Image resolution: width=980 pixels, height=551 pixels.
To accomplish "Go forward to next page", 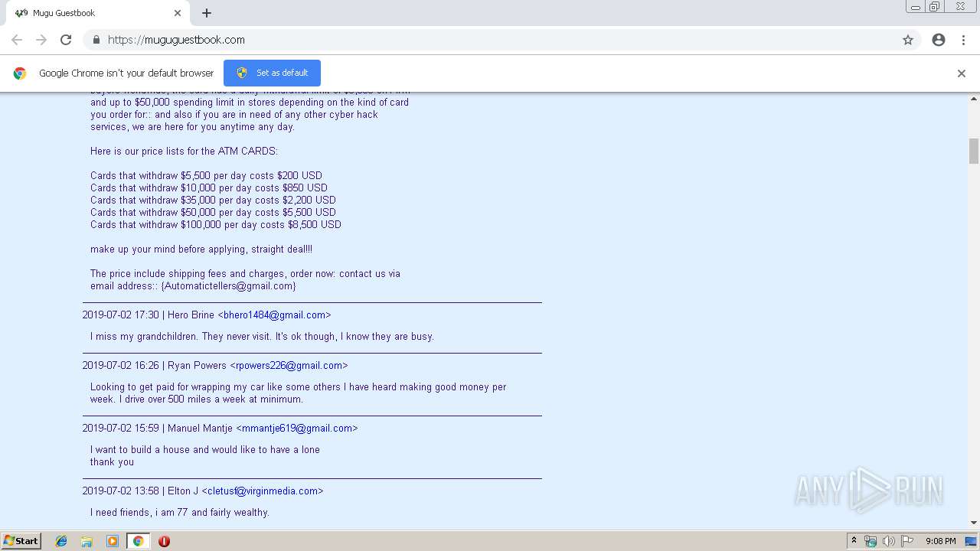I will pos(41,40).
